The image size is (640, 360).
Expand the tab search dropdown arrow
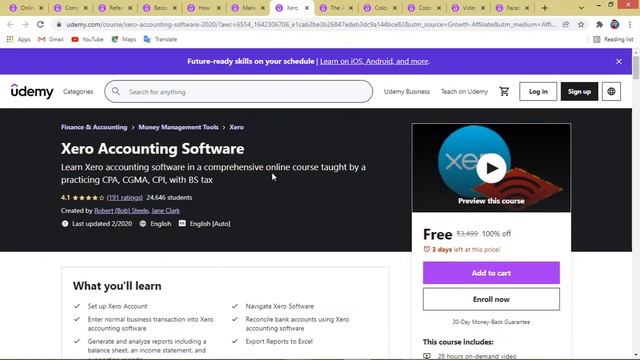point(581,8)
